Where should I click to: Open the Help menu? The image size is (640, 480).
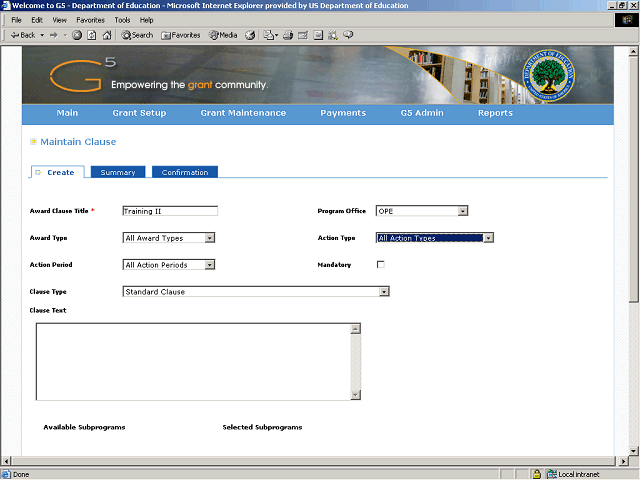click(146, 20)
